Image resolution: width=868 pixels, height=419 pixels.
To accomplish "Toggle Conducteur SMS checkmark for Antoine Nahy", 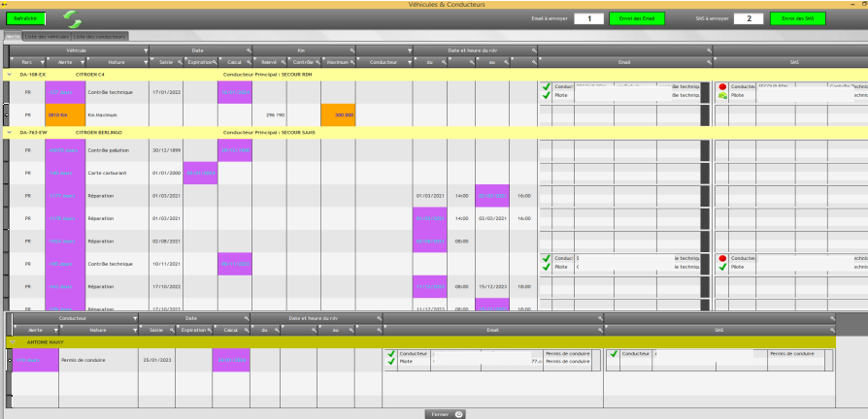I will 613,354.
